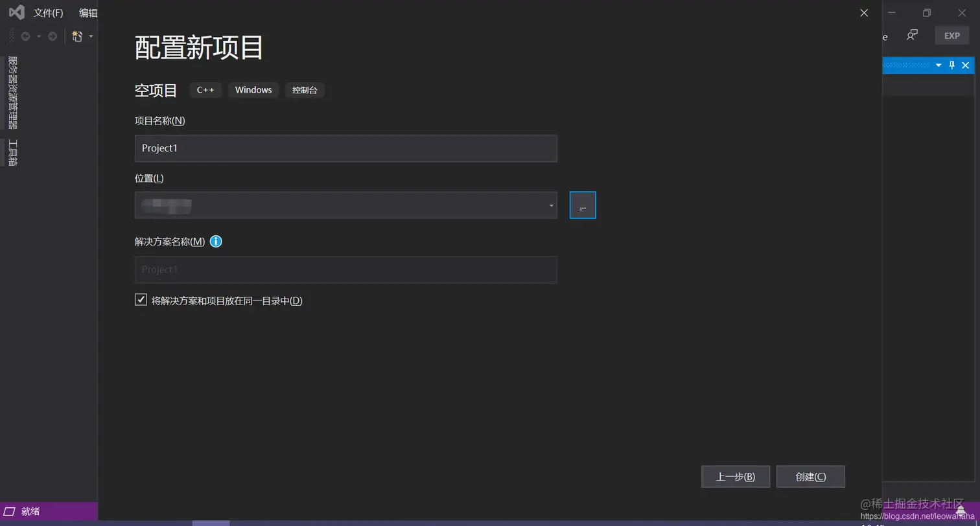
Task: Open the side panel window position dropdown
Action: point(939,65)
